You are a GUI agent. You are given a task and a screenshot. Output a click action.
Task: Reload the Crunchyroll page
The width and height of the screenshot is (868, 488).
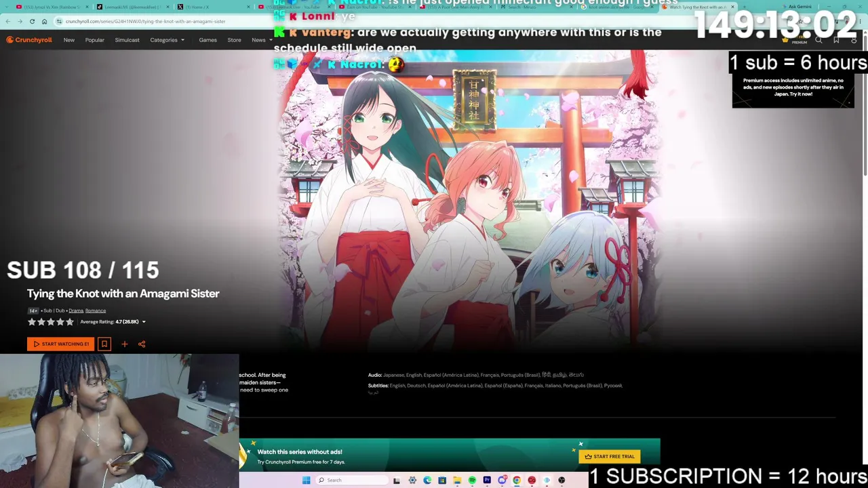click(32, 21)
